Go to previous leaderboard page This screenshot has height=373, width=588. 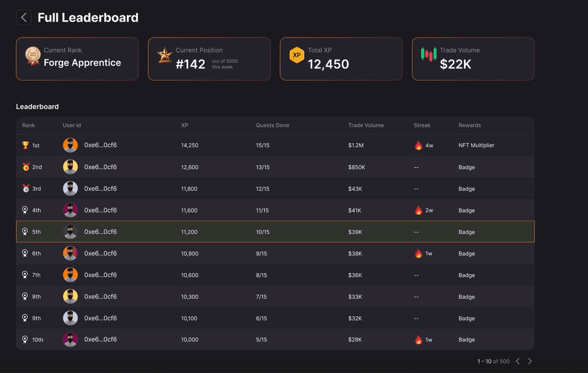tap(518, 361)
